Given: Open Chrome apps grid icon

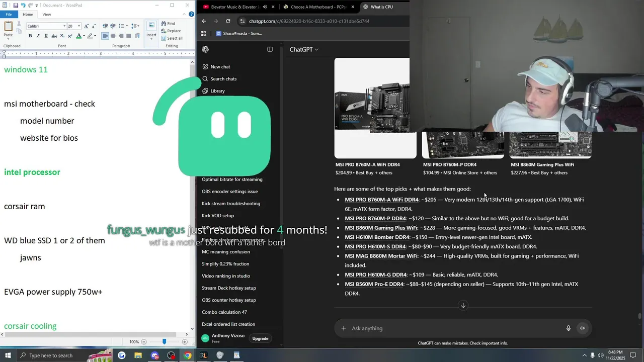Looking at the screenshot, I should [203, 34].
